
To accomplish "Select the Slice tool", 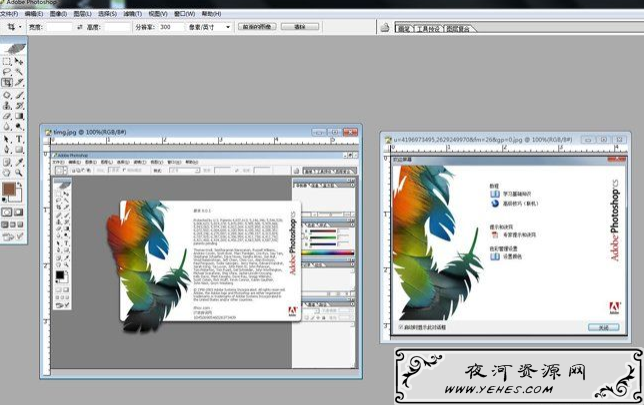I will click(19, 83).
